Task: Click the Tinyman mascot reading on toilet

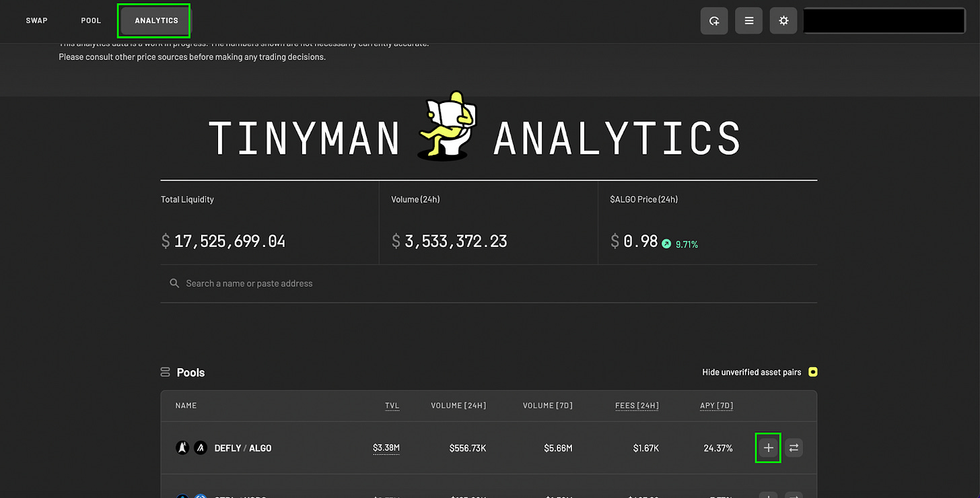Action: (x=448, y=125)
